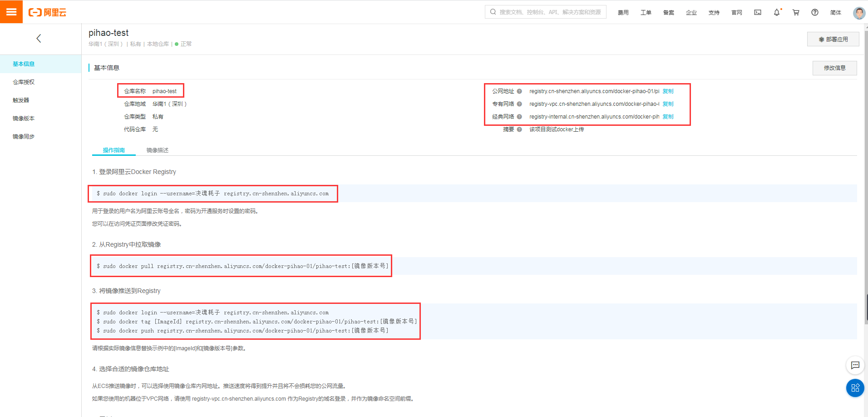The width and height of the screenshot is (868, 417).
Task: Select 触发器 in the sidebar
Action: (x=41, y=100)
